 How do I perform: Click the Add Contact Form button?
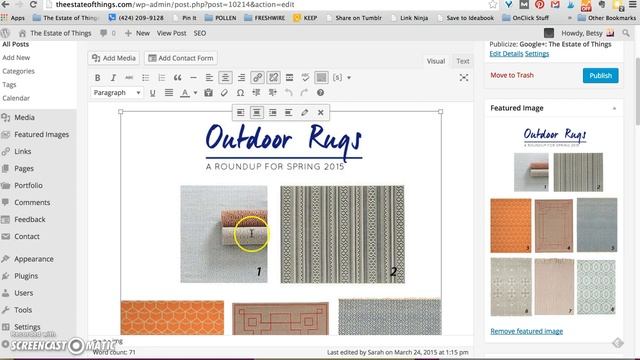click(x=180, y=58)
